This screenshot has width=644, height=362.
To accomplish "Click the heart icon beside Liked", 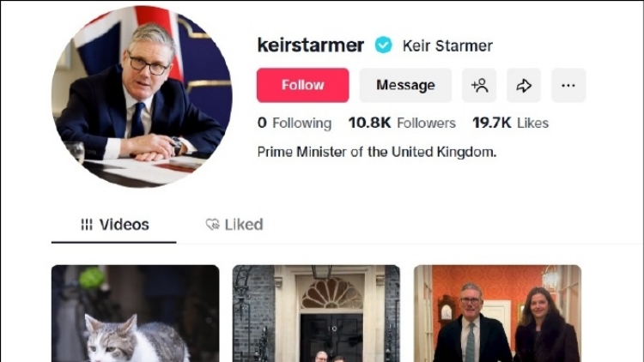I will coord(212,225).
